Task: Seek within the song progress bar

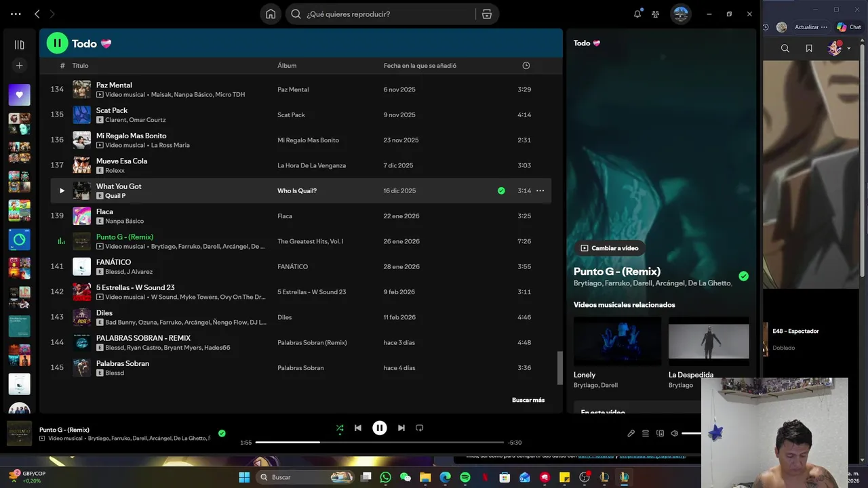Action: tap(380, 443)
